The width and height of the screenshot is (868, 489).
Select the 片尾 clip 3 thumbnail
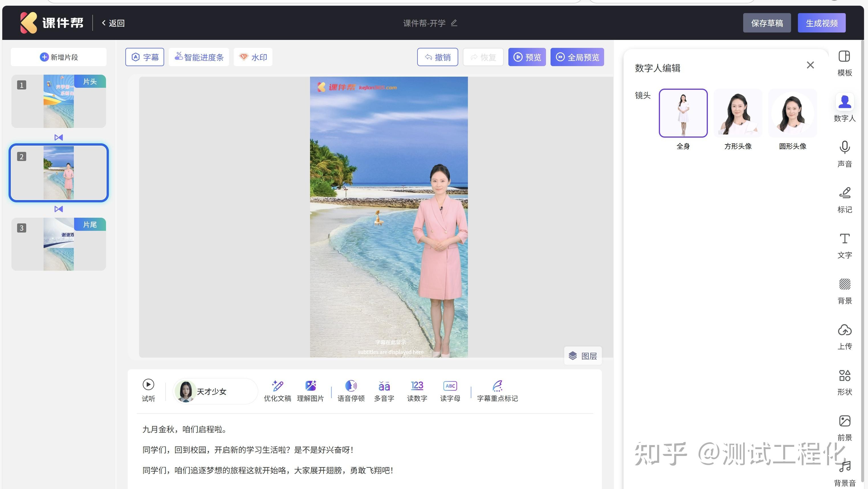coord(59,244)
